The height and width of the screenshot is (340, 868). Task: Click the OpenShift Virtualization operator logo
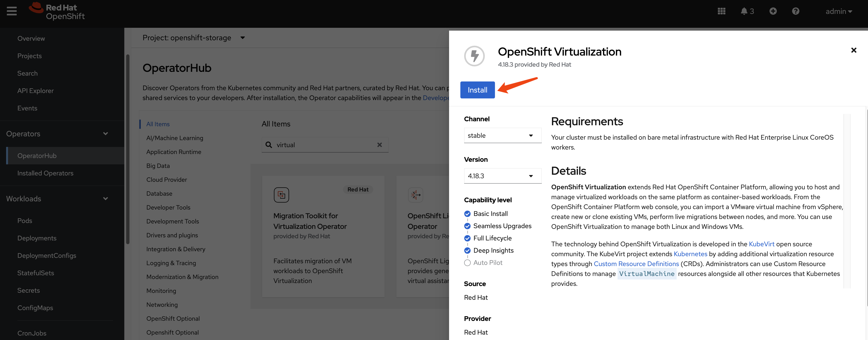(474, 56)
